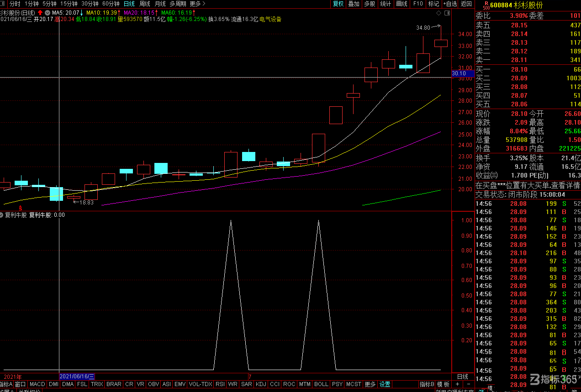This screenshot has height=392, width=581.
Task: Click the 模板 template button
Action: click(x=444, y=384)
